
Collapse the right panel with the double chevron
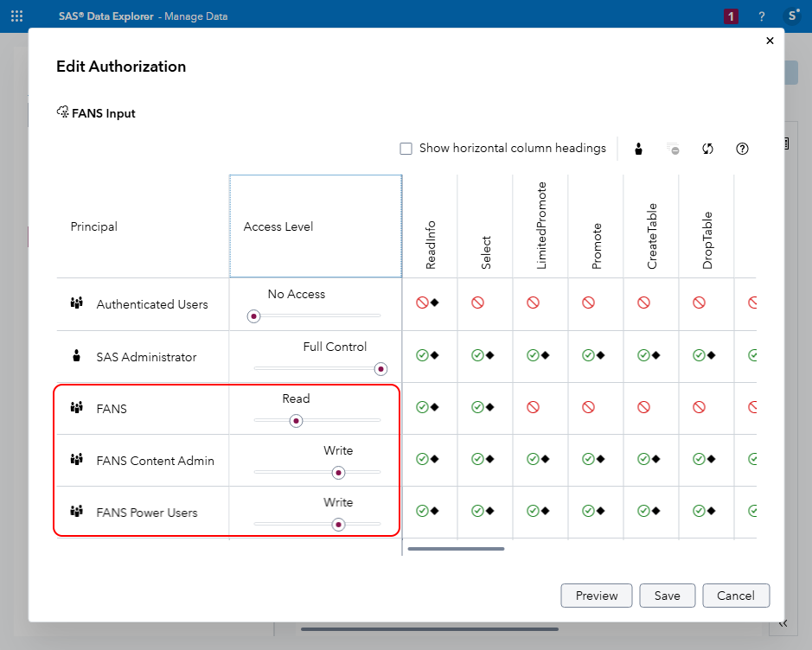pyautogui.click(x=783, y=622)
